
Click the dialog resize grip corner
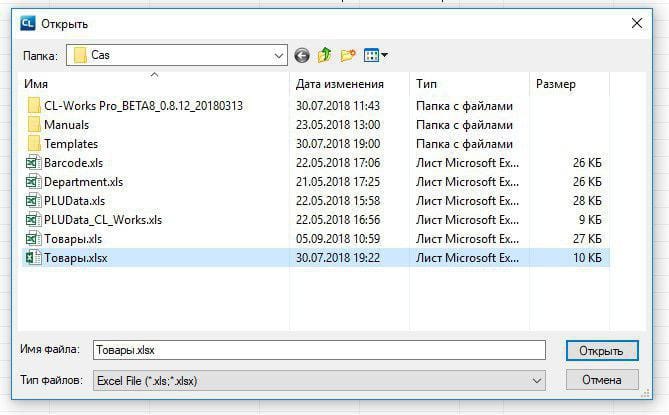pyautogui.click(x=646, y=393)
